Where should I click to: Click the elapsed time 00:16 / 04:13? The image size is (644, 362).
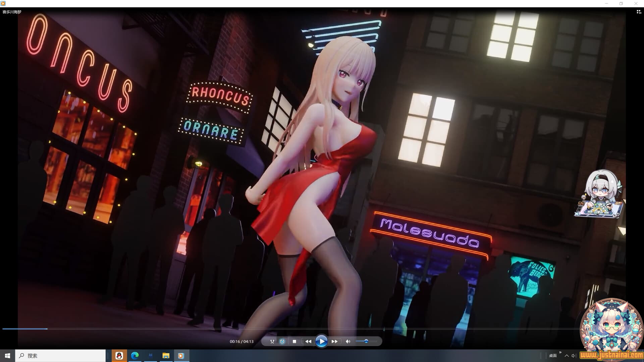pos(241,342)
